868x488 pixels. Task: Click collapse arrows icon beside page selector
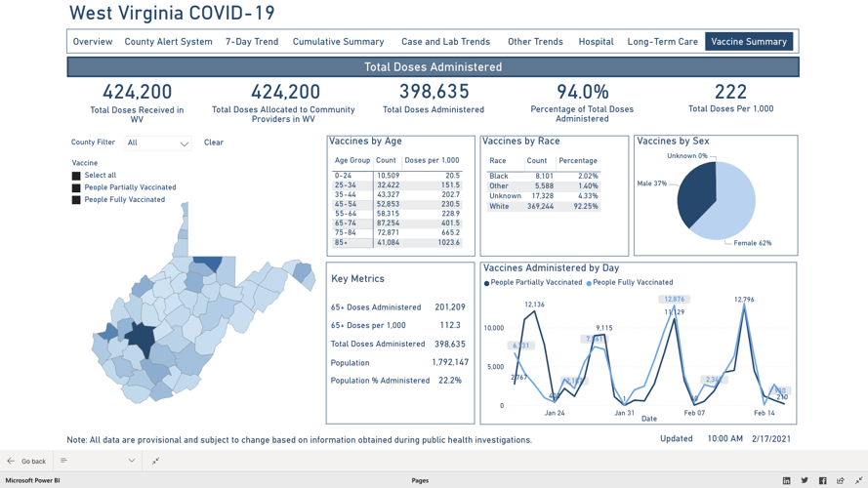[x=155, y=461]
